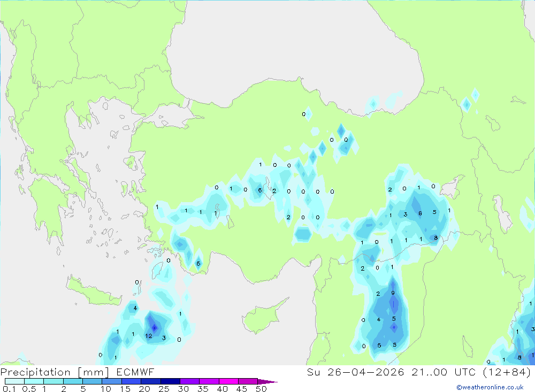The width and height of the screenshot is (535, 392).
Task: Click the date '26-04-2026' text
Action: [366, 372]
